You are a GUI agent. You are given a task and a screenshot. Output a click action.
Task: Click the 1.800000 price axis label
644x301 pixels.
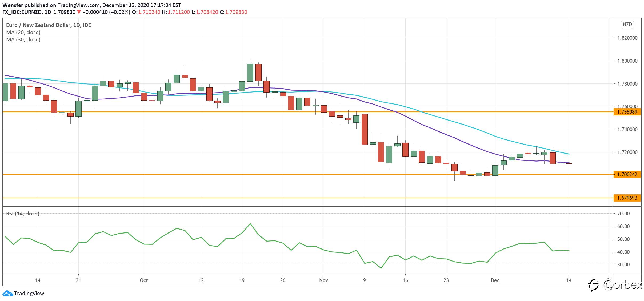pyautogui.click(x=627, y=61)
